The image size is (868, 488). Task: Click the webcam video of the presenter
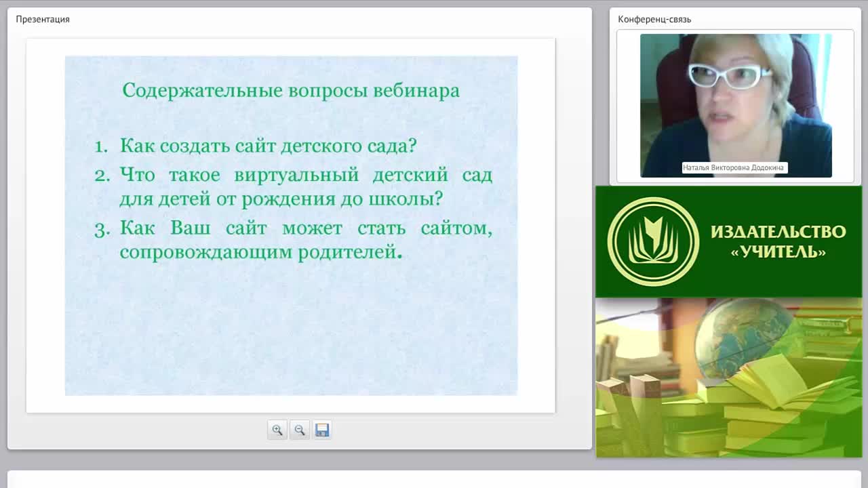[736, 106]
